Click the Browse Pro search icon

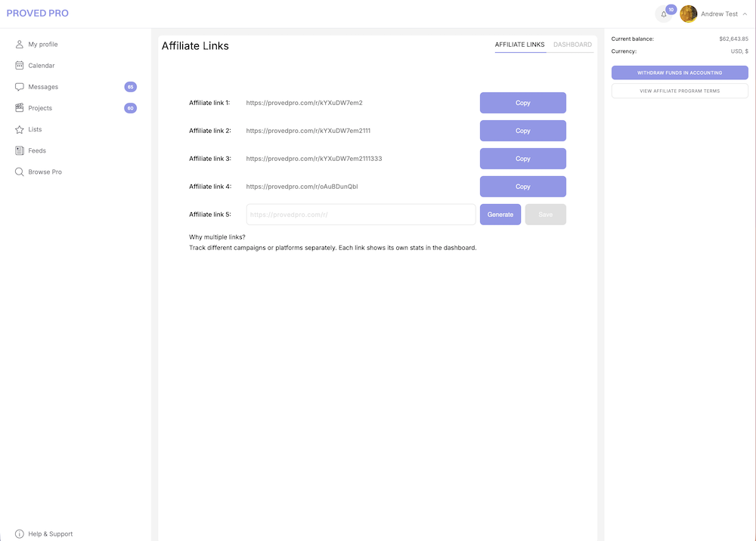19,172
